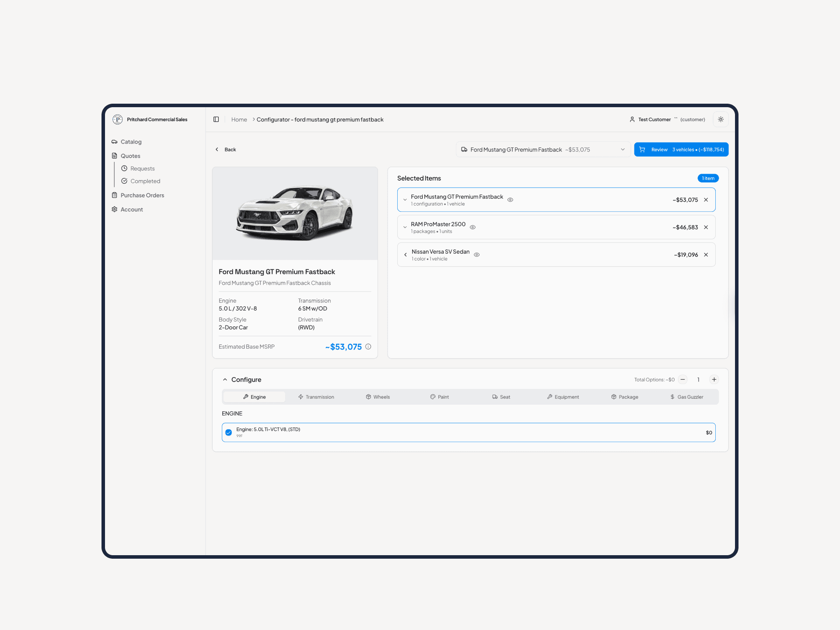Switch theme with sun icon

(721, 119)
